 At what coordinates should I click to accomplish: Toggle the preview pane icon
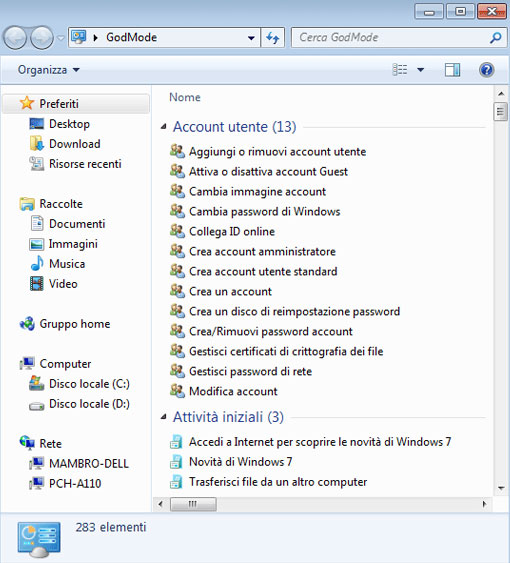pos(452,70)
